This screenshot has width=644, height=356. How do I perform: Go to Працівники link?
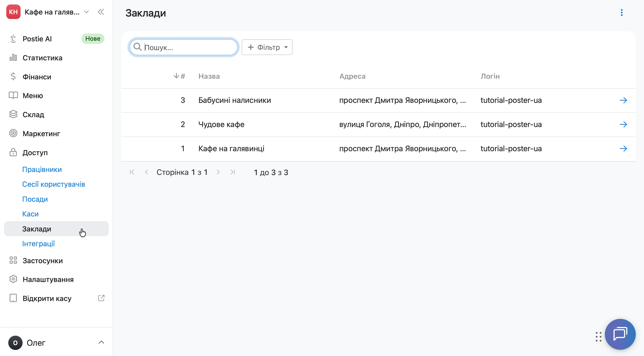tap(42, 169)
